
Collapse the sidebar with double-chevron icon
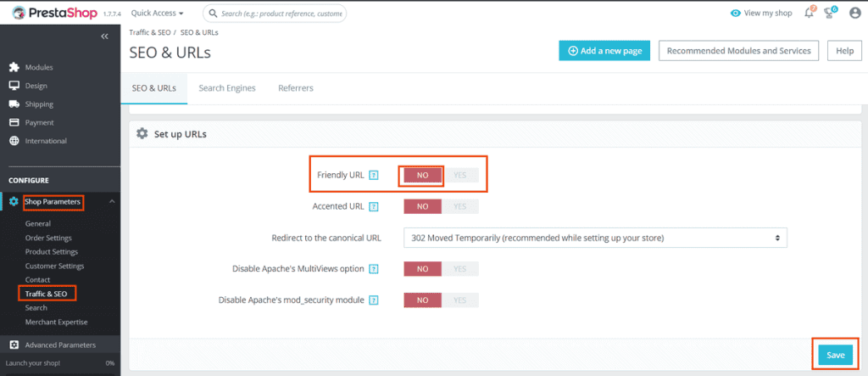104,36
